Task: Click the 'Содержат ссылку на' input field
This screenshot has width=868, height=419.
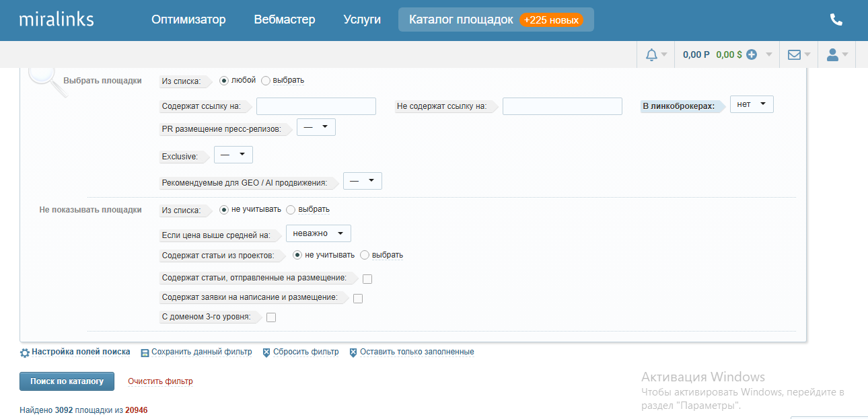Action: click(x=316, y=106)
